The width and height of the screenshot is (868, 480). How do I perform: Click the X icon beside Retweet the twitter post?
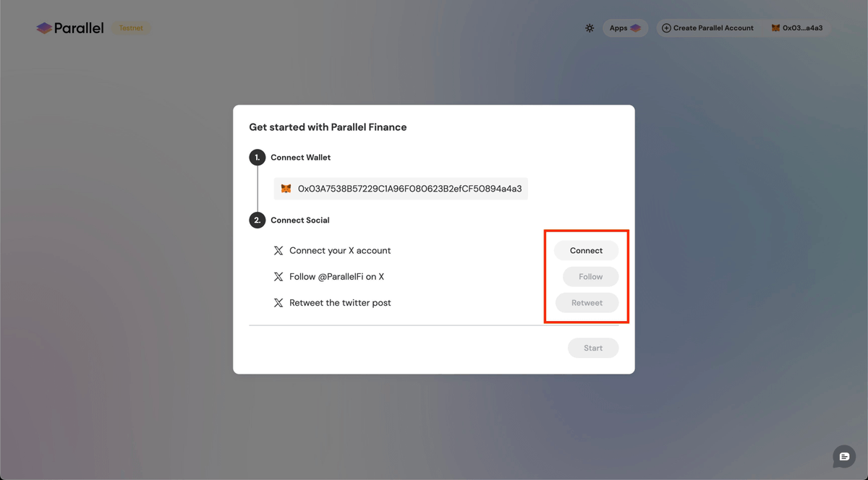(278, 303)
